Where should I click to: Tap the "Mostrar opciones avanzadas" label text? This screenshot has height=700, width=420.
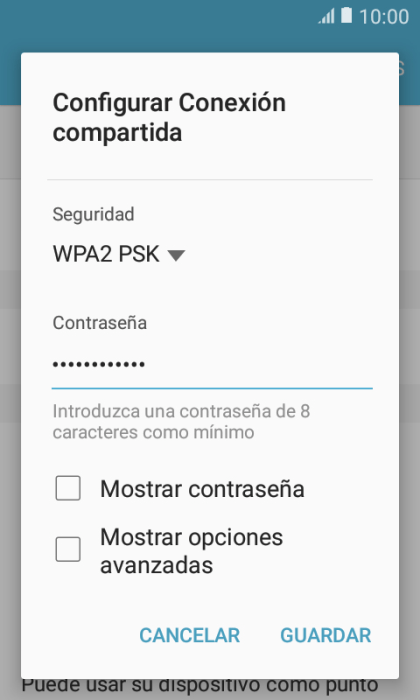pyautogui.click(x=191, y=551)
